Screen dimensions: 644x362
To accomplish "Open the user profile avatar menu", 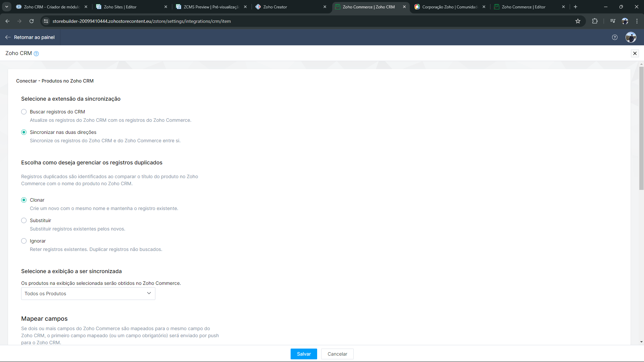I will pos(631,37).
